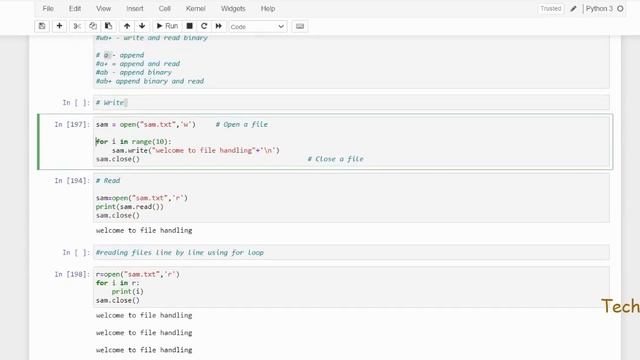Click the sam = open("sam.txt",'w') line
The width and height of the screenshot is (640, 360).
click(146, 124)
